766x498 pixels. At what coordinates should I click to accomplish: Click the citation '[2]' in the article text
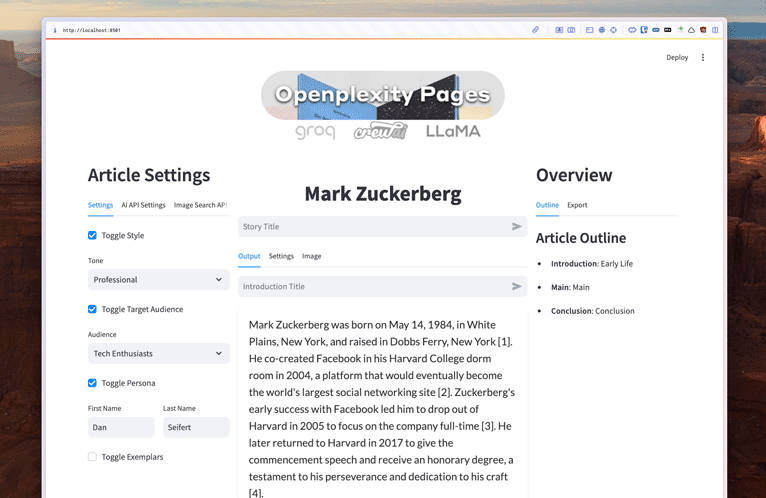pos(445,392)
